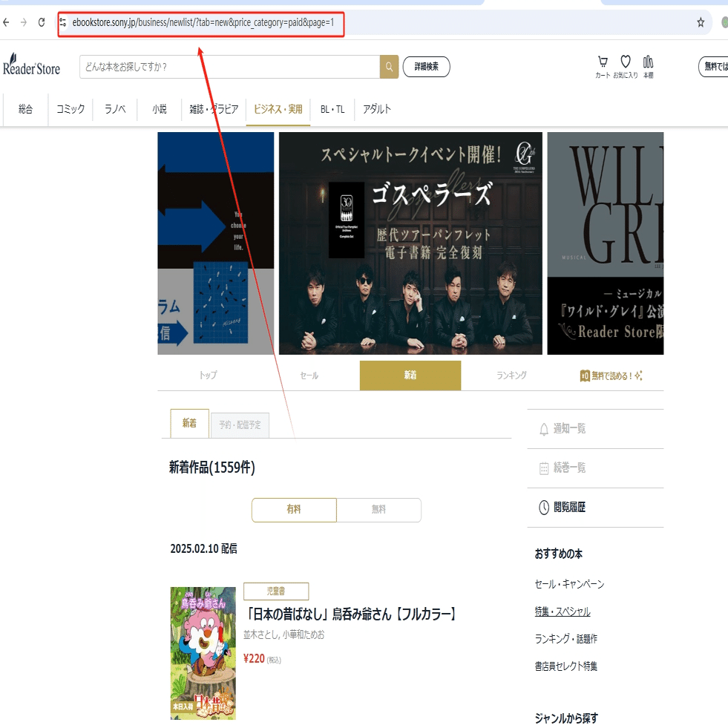
Task: Open the 無料で読める! tab
Action: tap(611, 376)
